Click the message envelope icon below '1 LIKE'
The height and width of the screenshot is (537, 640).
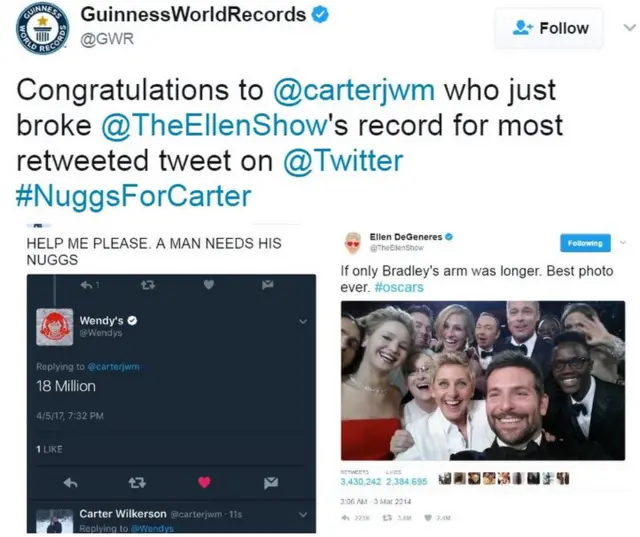click(271, 483)
